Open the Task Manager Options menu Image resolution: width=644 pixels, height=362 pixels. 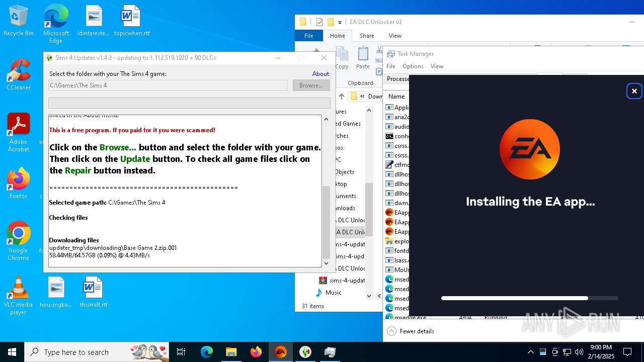tap(413, 66)
